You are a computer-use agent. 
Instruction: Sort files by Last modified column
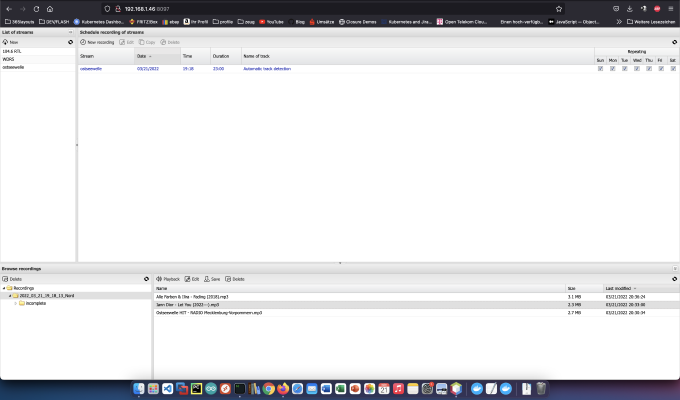[x=641, y=288]
